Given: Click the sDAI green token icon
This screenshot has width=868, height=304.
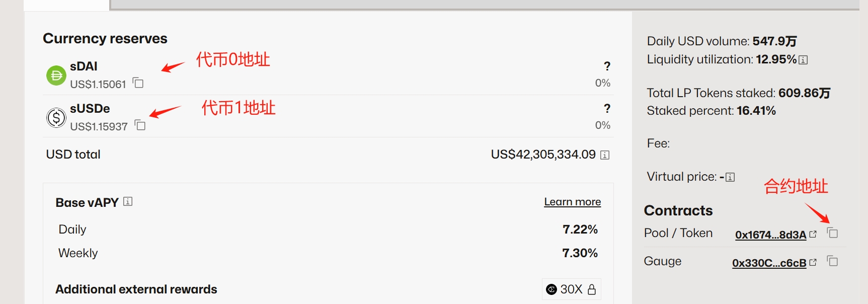Looking at the screenshot, I should (56, 75).
